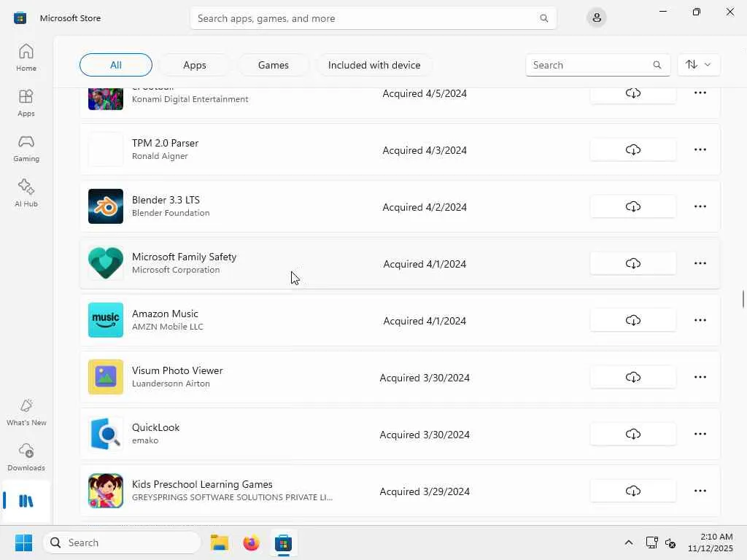This screenshot has height=560, width=747.
Task: Download Amazon Music via cloud icon
Action: click(x=632, y=320)
